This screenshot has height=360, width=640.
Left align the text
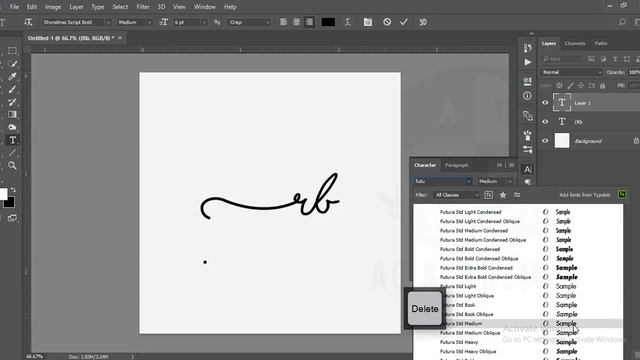click(x=283, y=22)
